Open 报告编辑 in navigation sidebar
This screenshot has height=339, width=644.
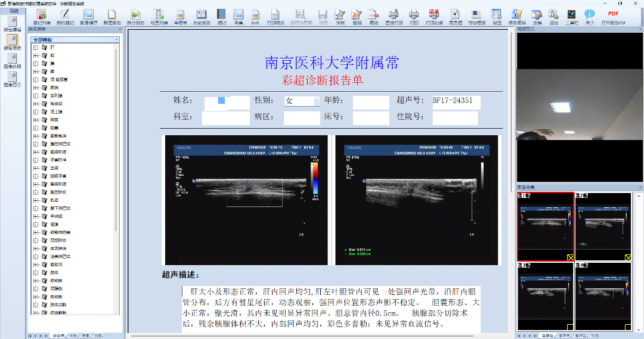pos(13,24)
